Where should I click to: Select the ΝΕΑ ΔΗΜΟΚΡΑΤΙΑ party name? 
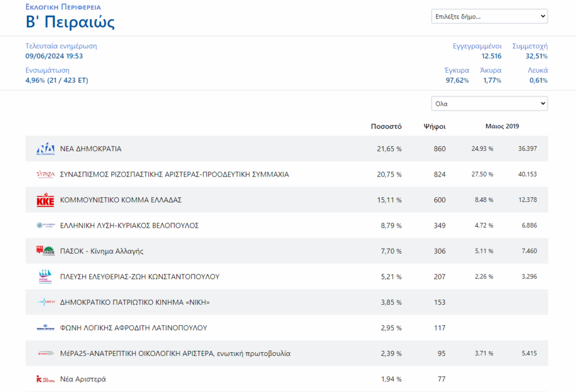coord(91,149)
